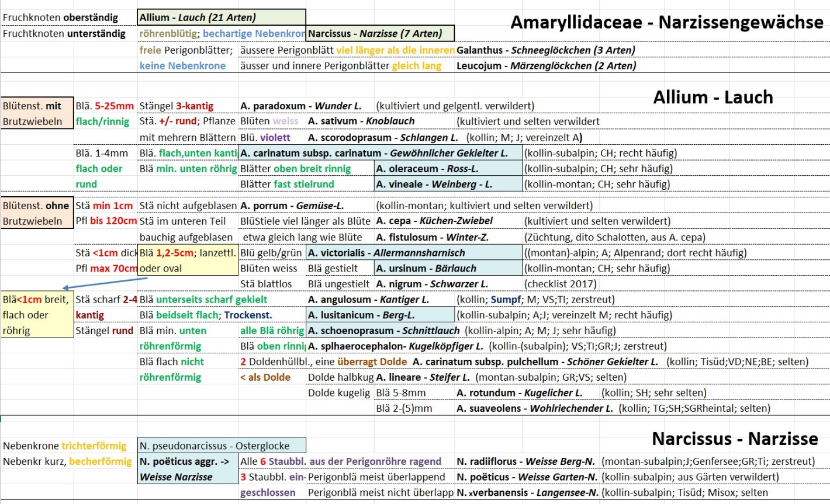Select 'Stängel 3-kantig' cell
The image size is (830, 504).
point(176,106)
